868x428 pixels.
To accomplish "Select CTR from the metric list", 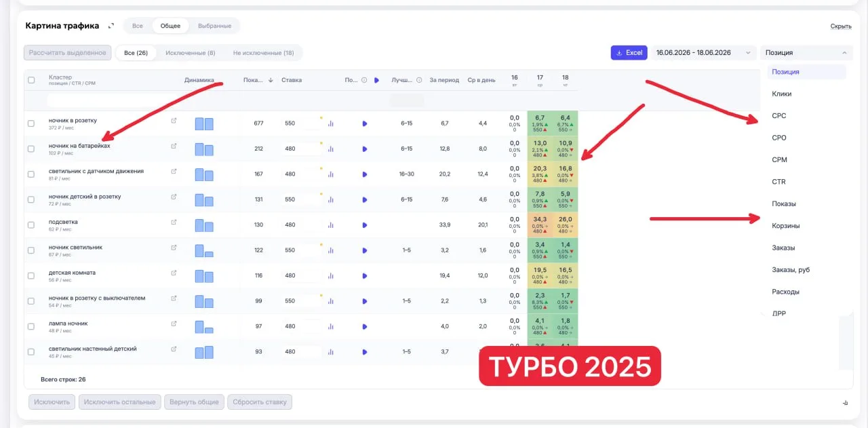I will (778, 182).
